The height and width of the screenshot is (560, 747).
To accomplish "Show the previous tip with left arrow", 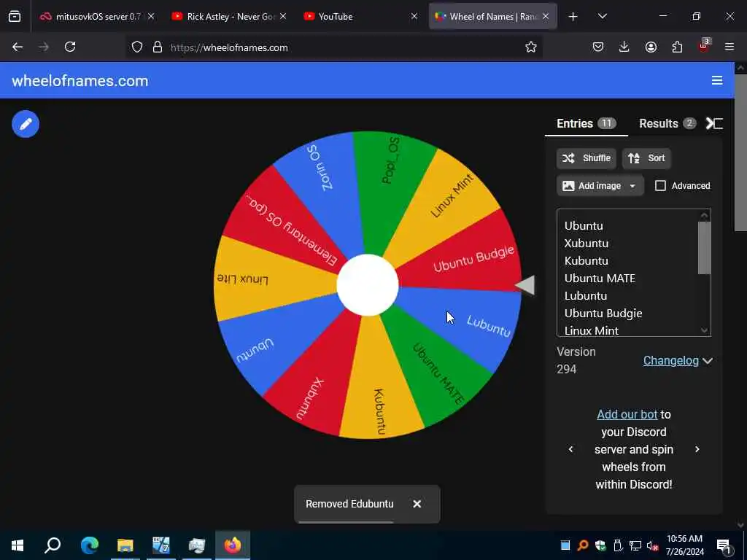I will [x=570, y=449].
